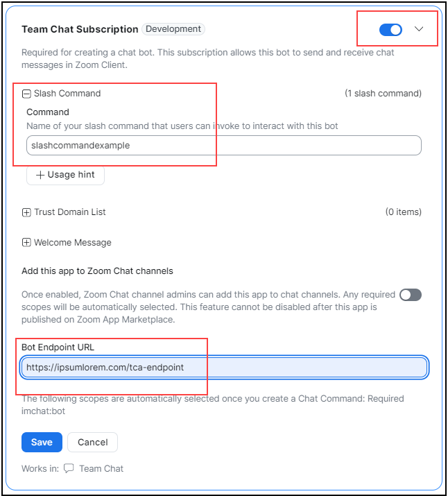Image resolution: width=448 pixels, height=496 pixels.
Task: Click the Slash Command section label
Action: (67, 94)
